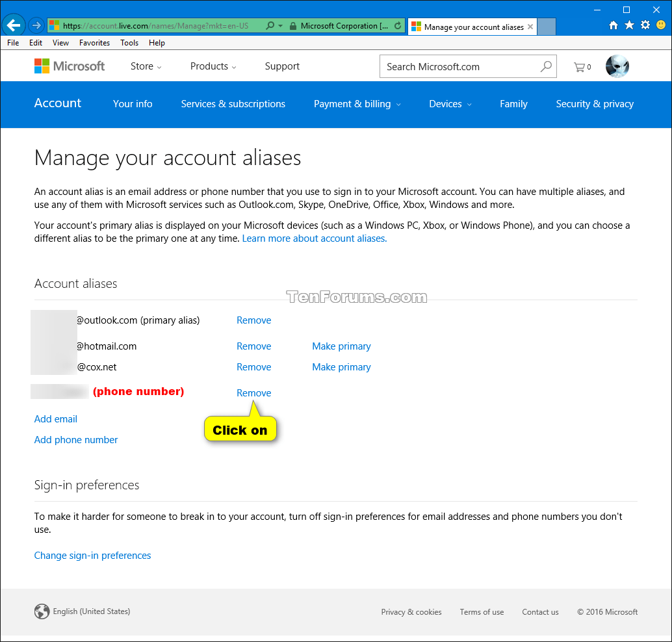This screenshot has width=672, height=642.
Task: Open the shopping cart
Action: coord(578,66)
